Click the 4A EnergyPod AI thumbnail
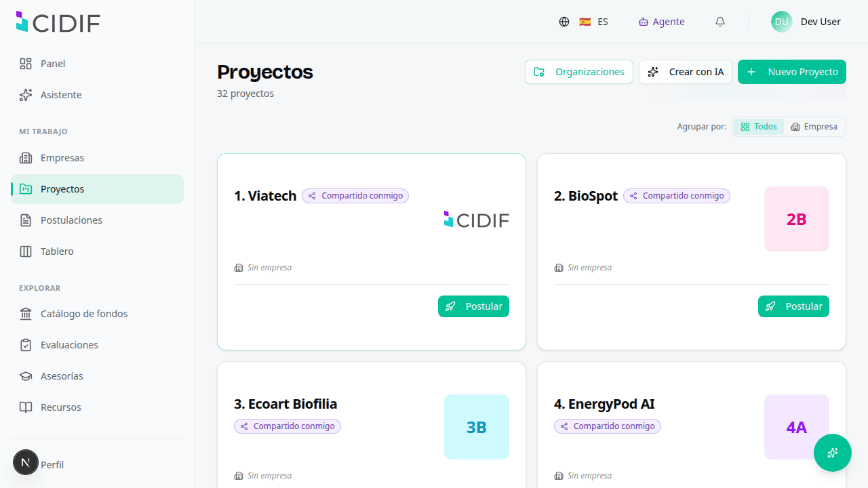The image size is (868, 488). click(x=797, y=427)
